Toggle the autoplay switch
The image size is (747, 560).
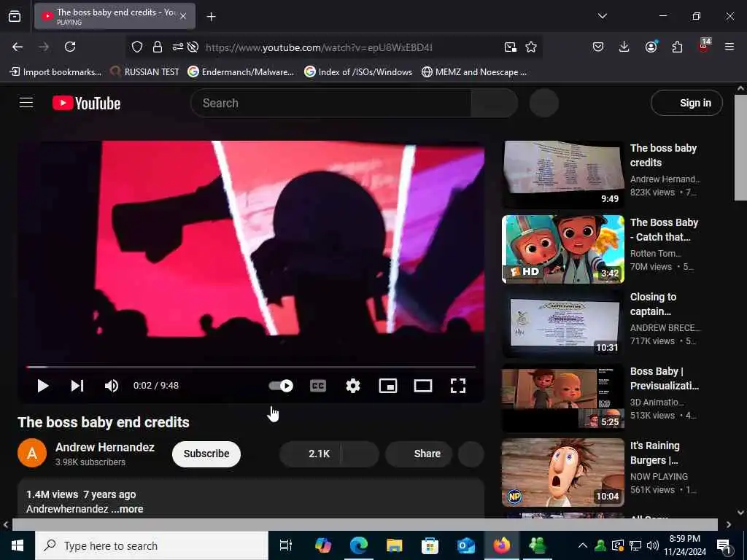point(281,386)
